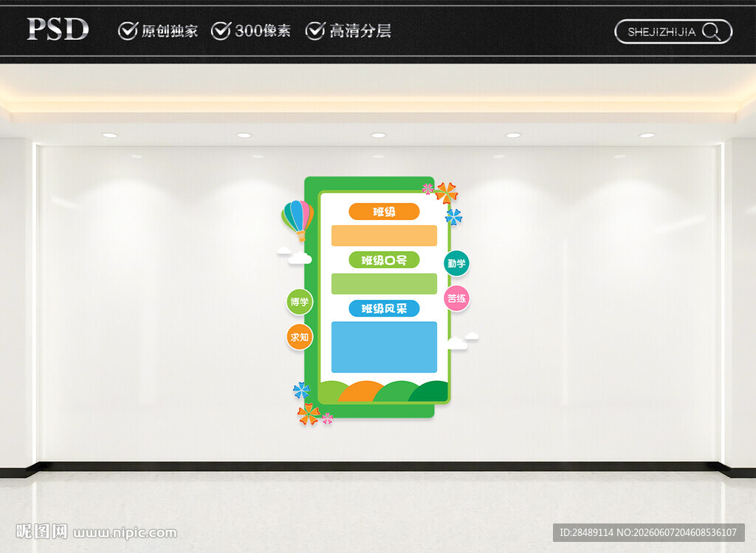Screen dimensions: 756x553
Task: Click the blue flower below the top orange flower
Action: pos(454,217)
